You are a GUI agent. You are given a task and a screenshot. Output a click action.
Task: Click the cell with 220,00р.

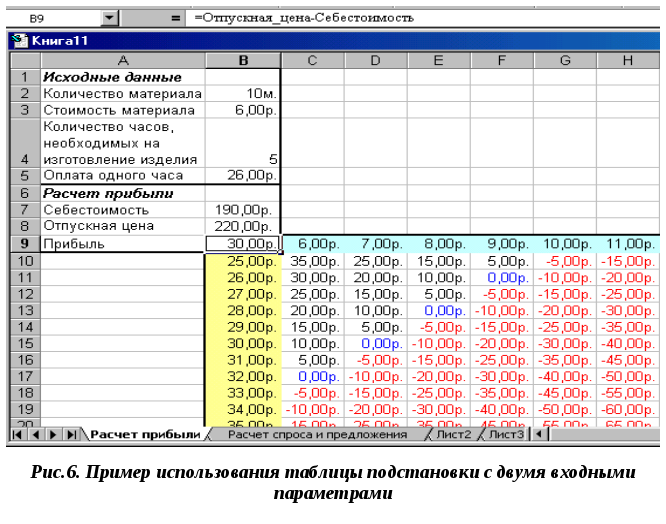click(243, 226)
